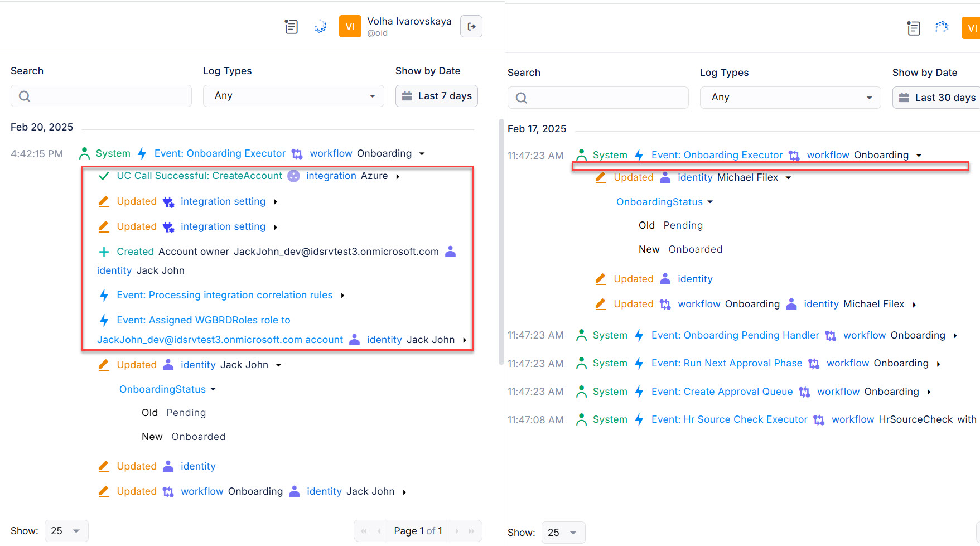
Task: Expand the OnboardingStatus disclosure arrow
Action: (213, 389)
